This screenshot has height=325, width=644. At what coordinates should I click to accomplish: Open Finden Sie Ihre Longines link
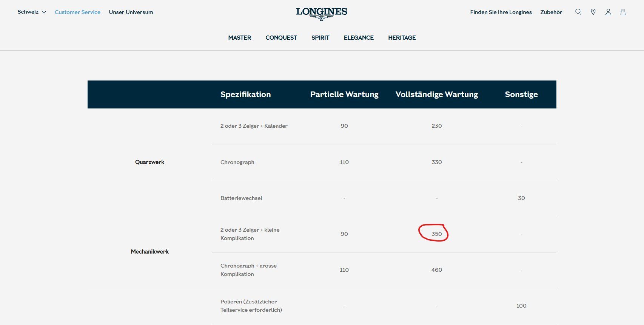tap(501, 12)
